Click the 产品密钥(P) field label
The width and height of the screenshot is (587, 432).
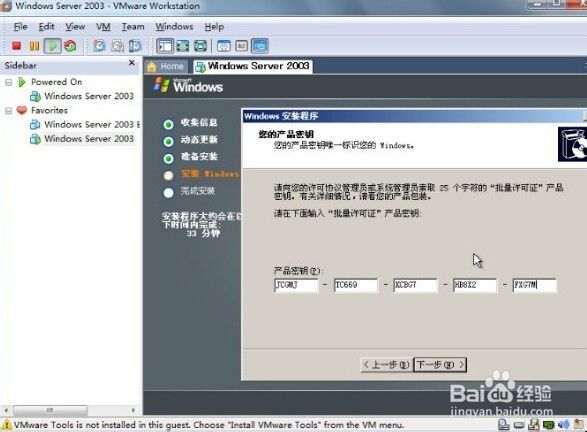[298, 270]
